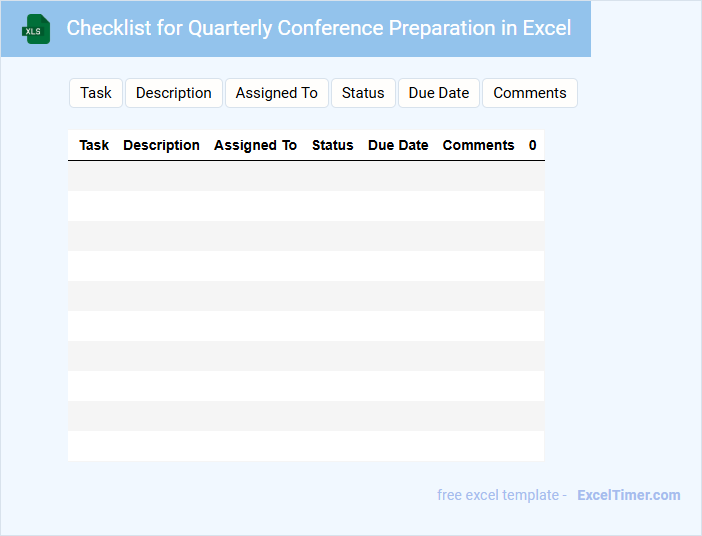Click the Task column header
The image size is (702, 536).
point(94,145)
